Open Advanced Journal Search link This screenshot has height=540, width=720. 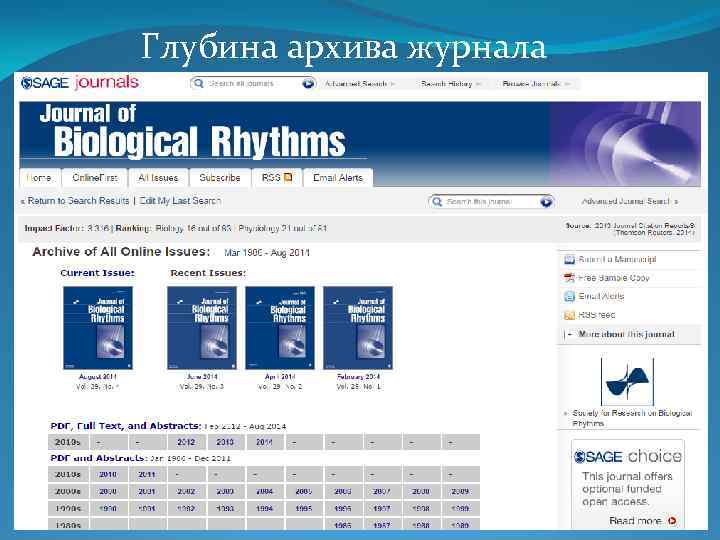click(x=629, y=202)
